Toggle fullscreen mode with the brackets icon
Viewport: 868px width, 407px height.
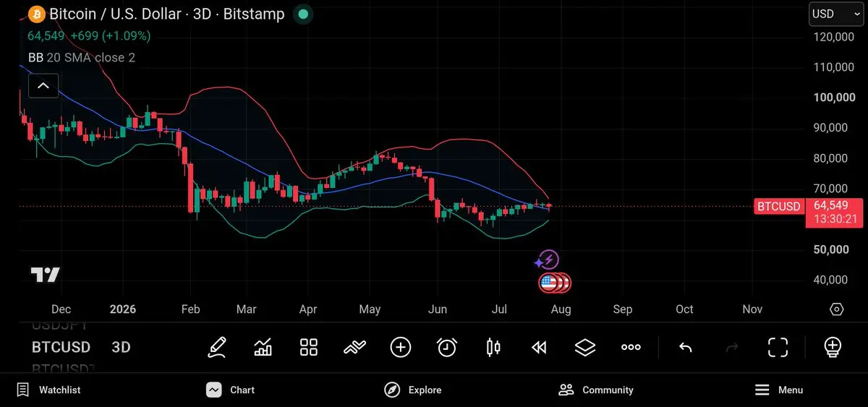[x=778, y=347]
